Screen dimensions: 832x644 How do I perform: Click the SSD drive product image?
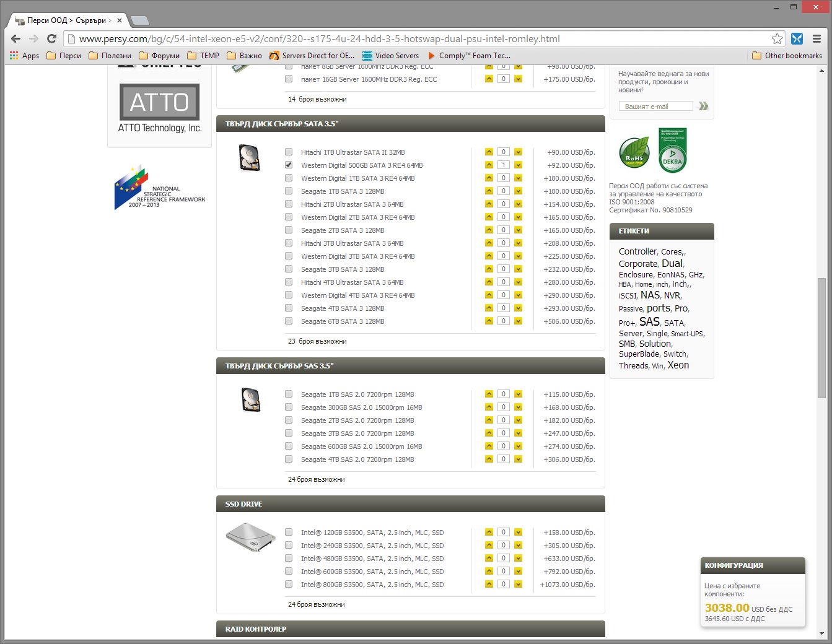tap(250, 536)
